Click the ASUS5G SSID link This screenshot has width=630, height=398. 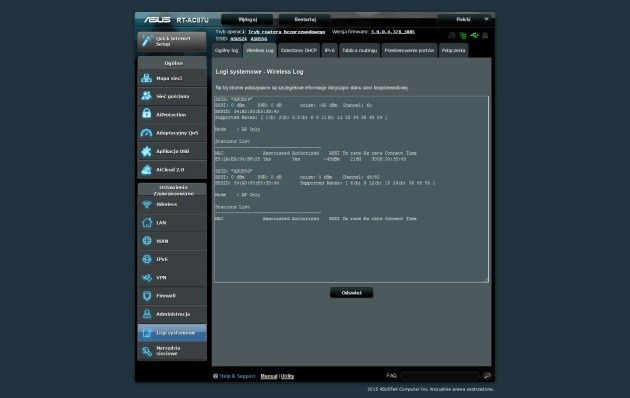[x=259, y=39]
